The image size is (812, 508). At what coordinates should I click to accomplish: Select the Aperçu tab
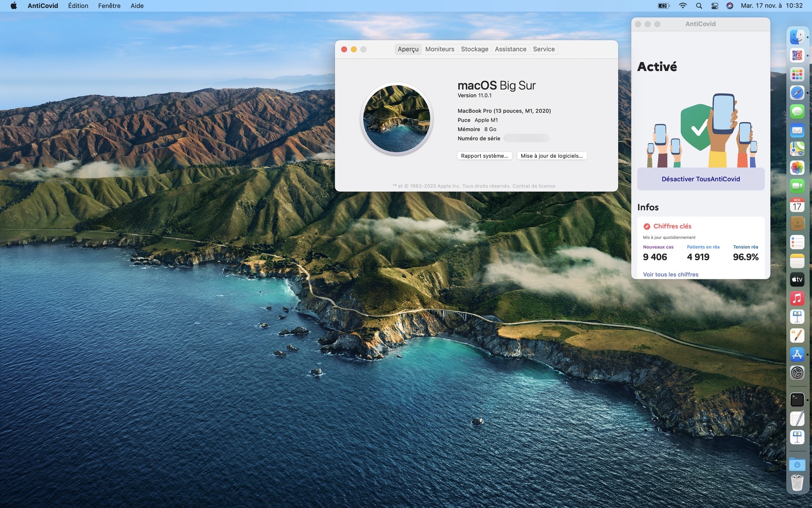point(408,49)
